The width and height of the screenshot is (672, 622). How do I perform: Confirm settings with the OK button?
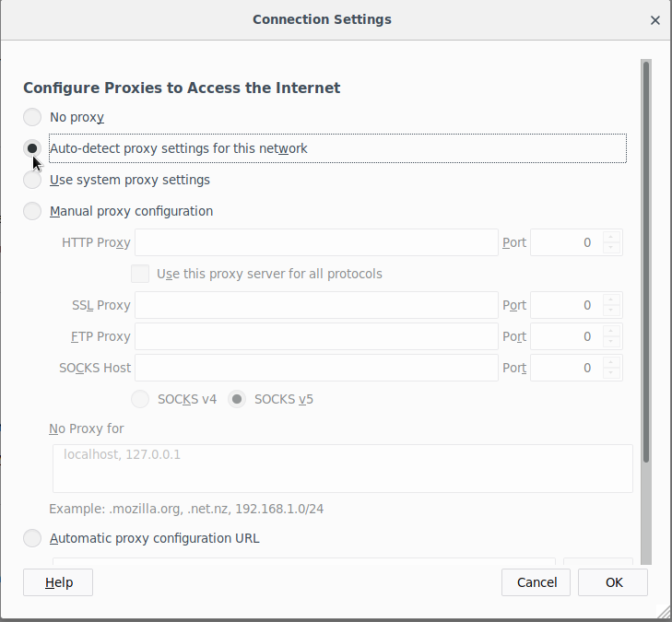[x=614, y=582]
